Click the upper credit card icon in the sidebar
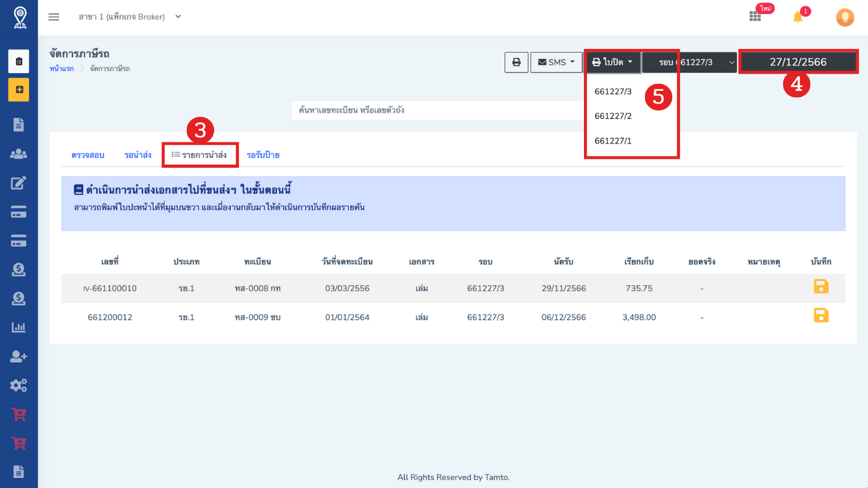Screen dimensions: 868x488 coord(19,212)
